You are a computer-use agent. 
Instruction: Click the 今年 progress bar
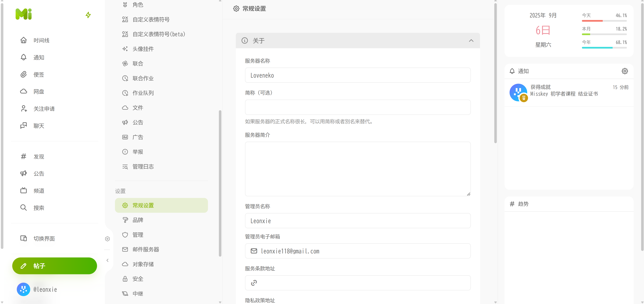604,48
